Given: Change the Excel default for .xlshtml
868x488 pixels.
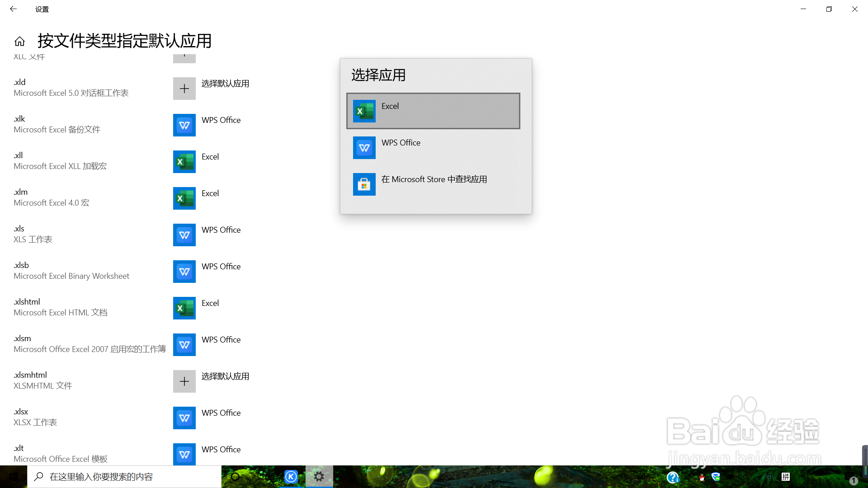Looking at the screenshot, I should tap(210, 303).
